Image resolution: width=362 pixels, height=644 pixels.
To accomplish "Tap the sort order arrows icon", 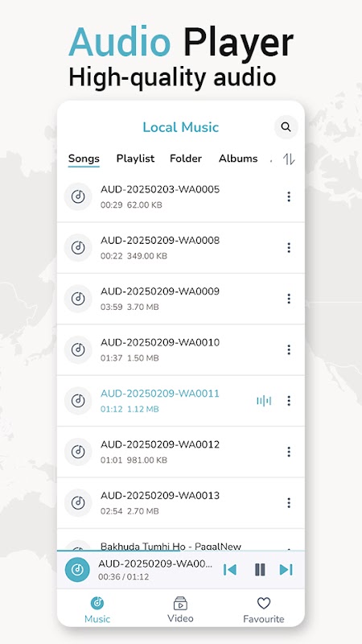I will [289, 159].
